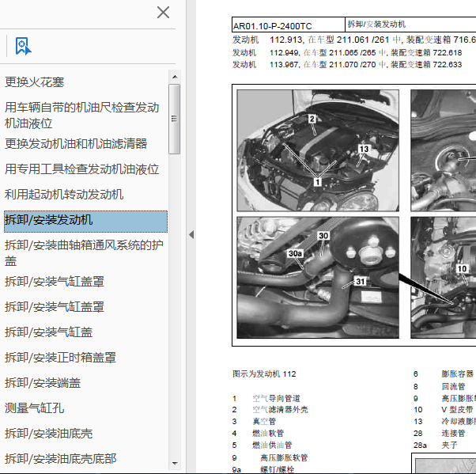This screenshot has width=476, height=474.
Task: Open bookmark 更换发动机油和机油滤清器
Action: (x=76, y=144)
